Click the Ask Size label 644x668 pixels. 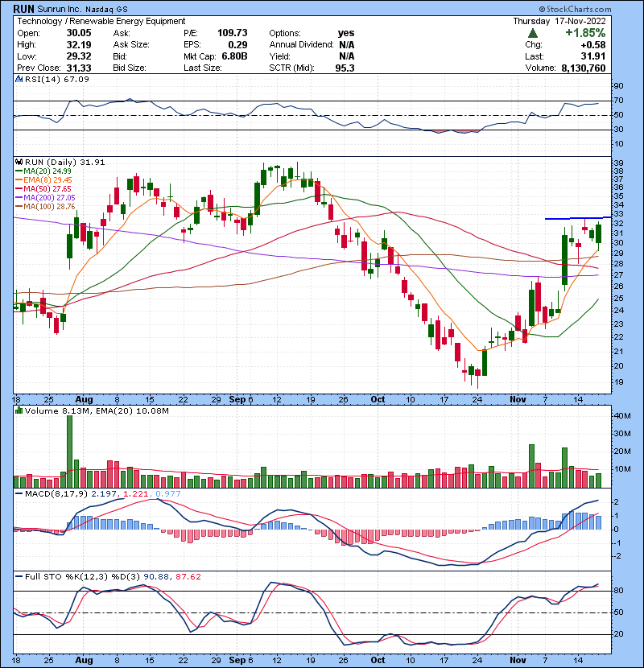pyautogui.click(x=131, y=45)
